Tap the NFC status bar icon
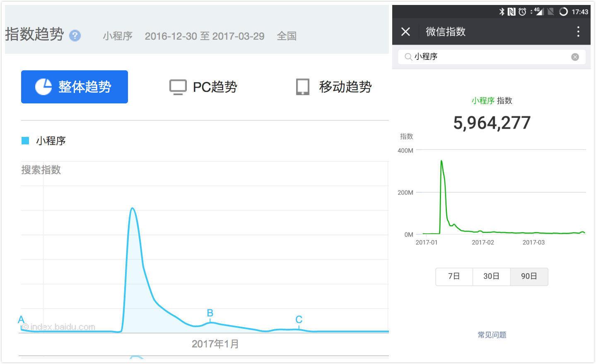The image size is (596, 364). point(512,12)
